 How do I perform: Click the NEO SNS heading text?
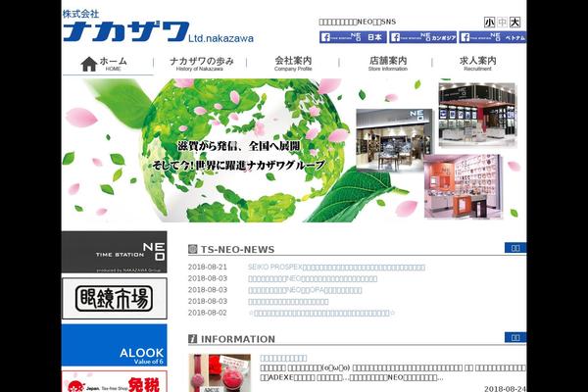coord(358,22)
